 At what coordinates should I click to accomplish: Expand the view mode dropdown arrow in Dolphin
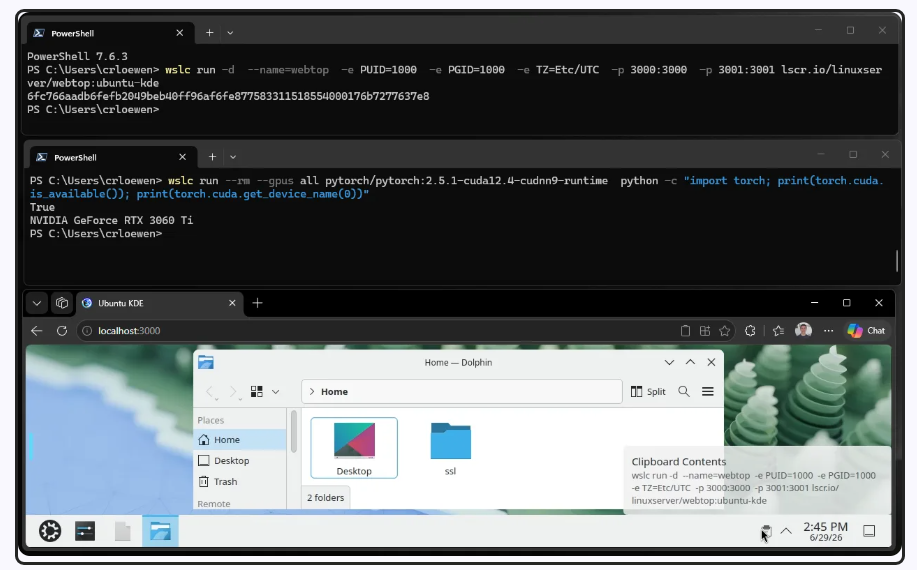tap(275, 392)
